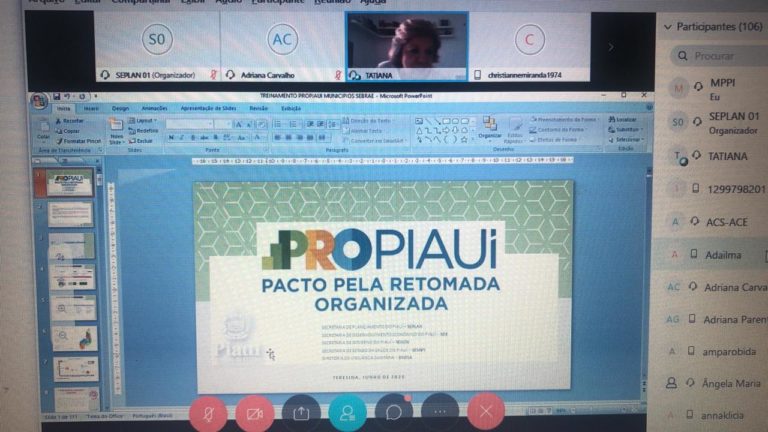Toggle italic formatting
Screen dimensions: 768x432
182,138
